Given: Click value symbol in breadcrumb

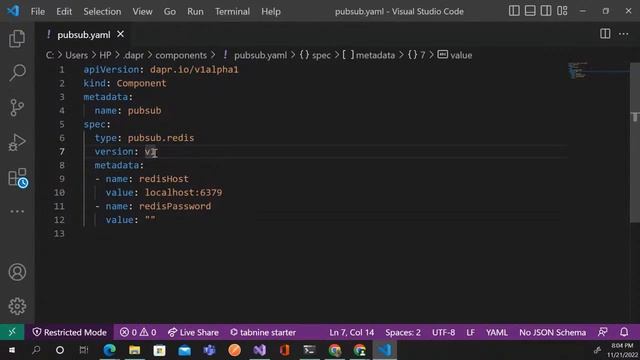Looking at the screenshot, I should [461, 55].
